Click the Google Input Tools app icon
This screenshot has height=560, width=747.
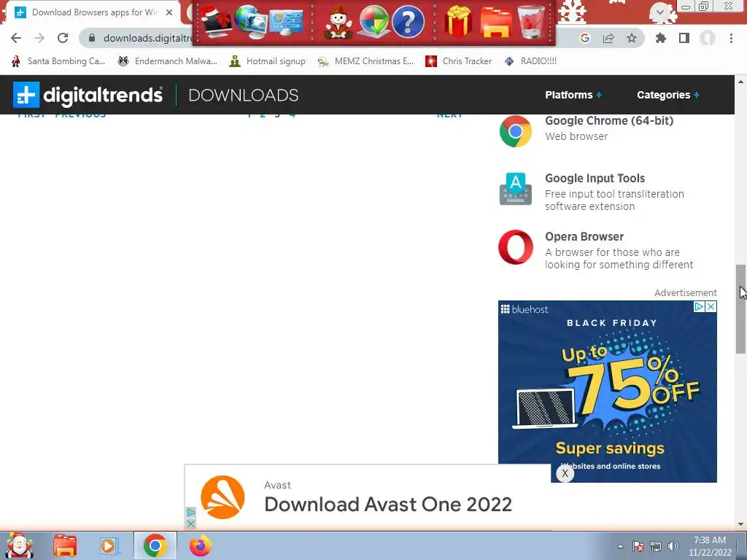tap(516, 189)
